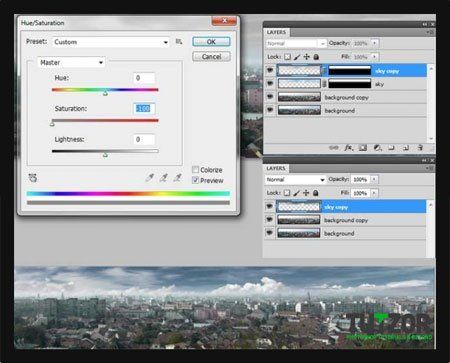
Task: Select sky layer mask thumbnail
Action: point(350,84)
